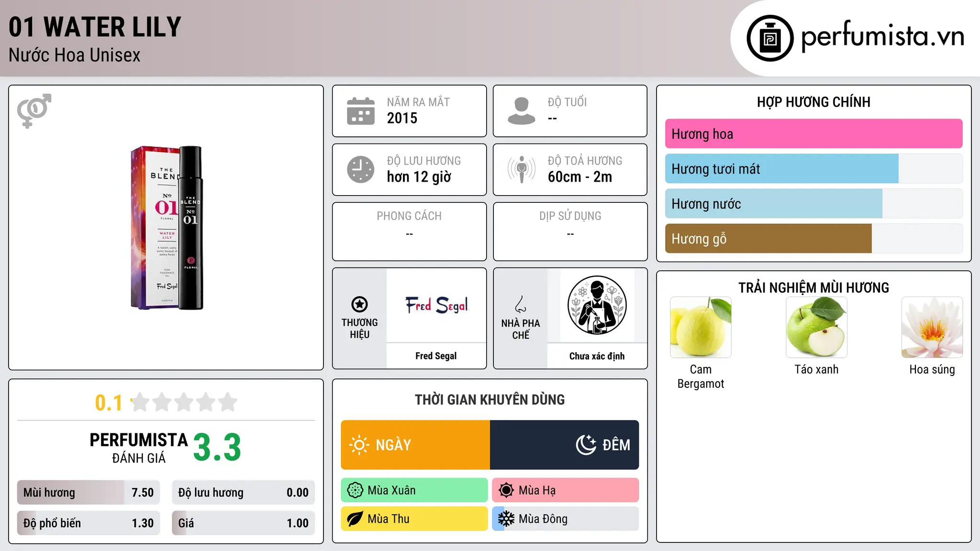
Task: Click the green 3.3 Perfumista score
Action: [217, 448]
